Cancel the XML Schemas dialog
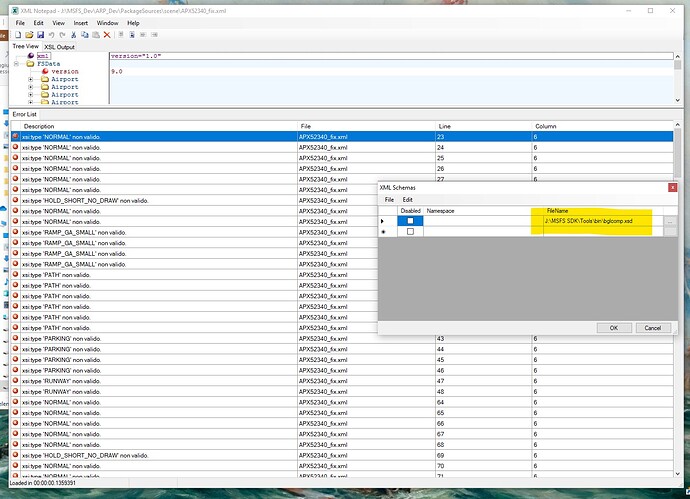This screenshot has height=499, width=690. (653, 328)
